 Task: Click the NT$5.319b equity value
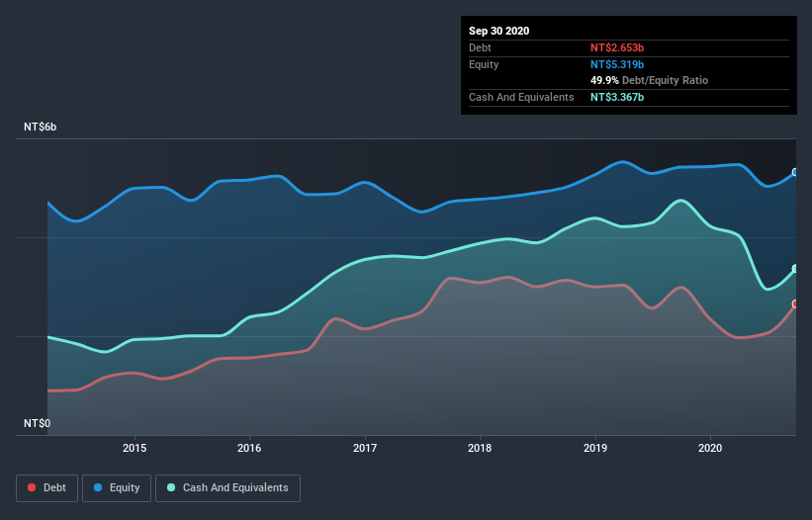coord(617,64)
